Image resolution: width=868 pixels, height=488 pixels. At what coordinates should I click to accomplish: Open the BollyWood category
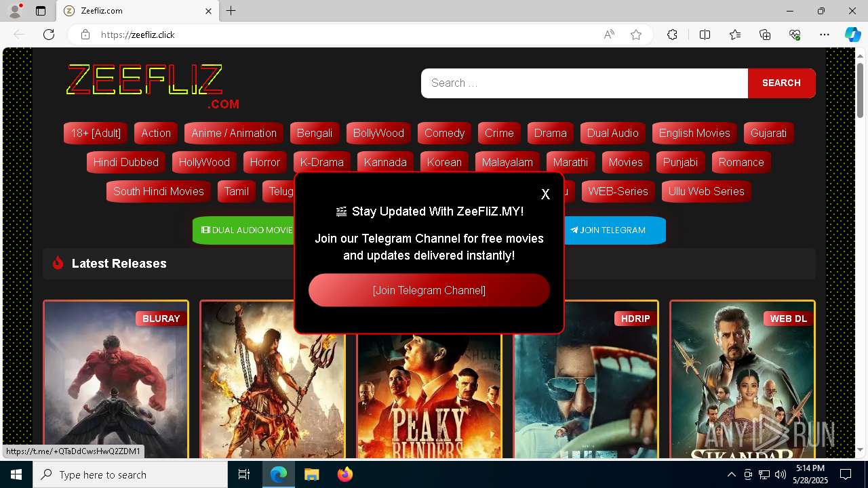click(x=378, y=133)
